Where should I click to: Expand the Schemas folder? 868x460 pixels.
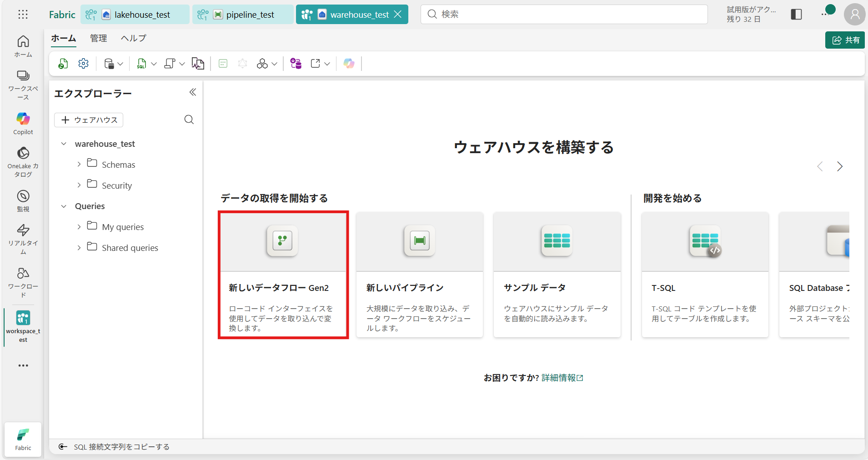(x=79, y=164)
